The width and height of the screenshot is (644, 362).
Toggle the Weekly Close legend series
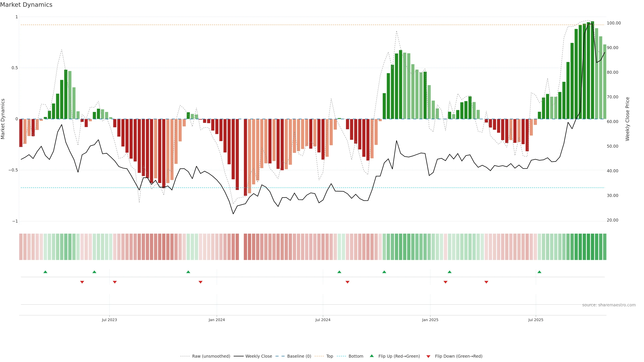pos(258,356)
